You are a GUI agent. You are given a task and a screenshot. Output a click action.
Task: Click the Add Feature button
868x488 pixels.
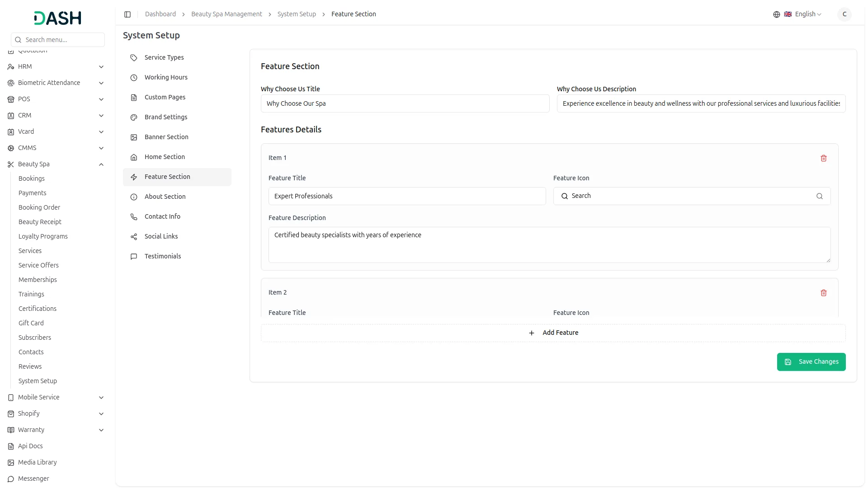point(553,333)
